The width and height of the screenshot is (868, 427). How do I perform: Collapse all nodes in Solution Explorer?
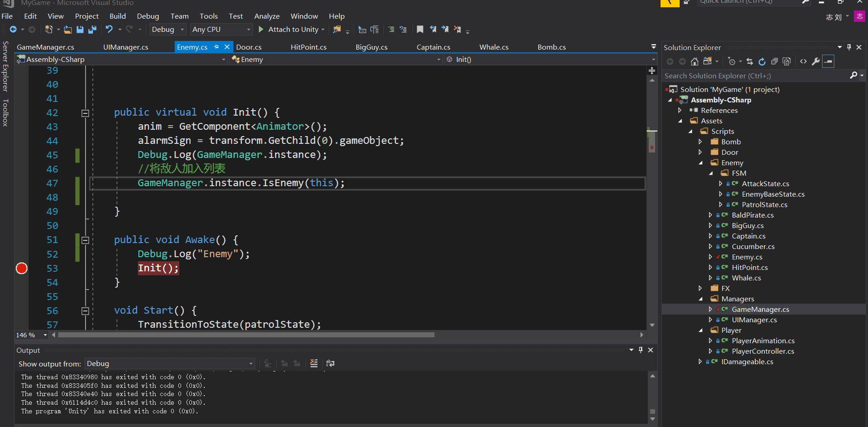[x=774, y=61]
